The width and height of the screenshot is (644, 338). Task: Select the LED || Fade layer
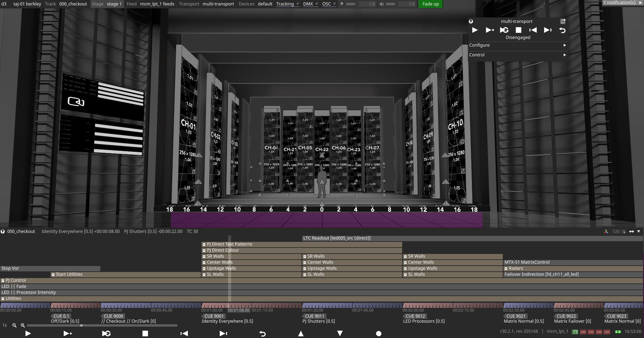321,287
